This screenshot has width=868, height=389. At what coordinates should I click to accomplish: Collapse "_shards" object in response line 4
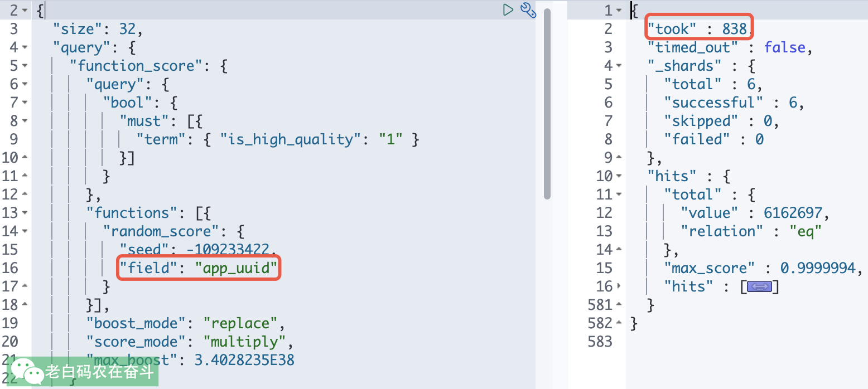[619, 66]
